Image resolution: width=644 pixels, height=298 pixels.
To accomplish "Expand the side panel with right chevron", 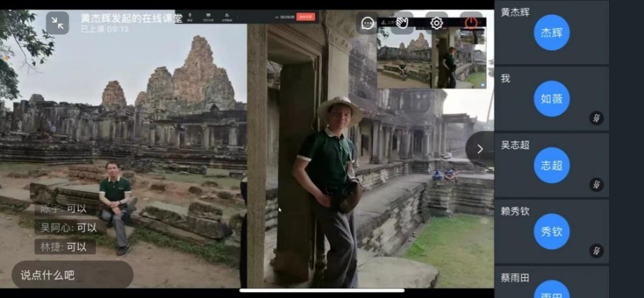I will point(480,149).
